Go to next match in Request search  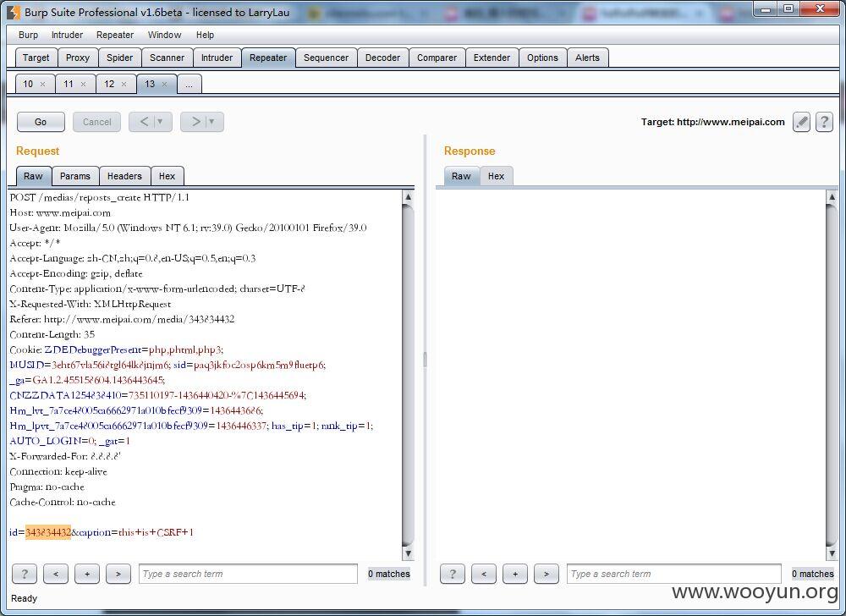[118, 574]
